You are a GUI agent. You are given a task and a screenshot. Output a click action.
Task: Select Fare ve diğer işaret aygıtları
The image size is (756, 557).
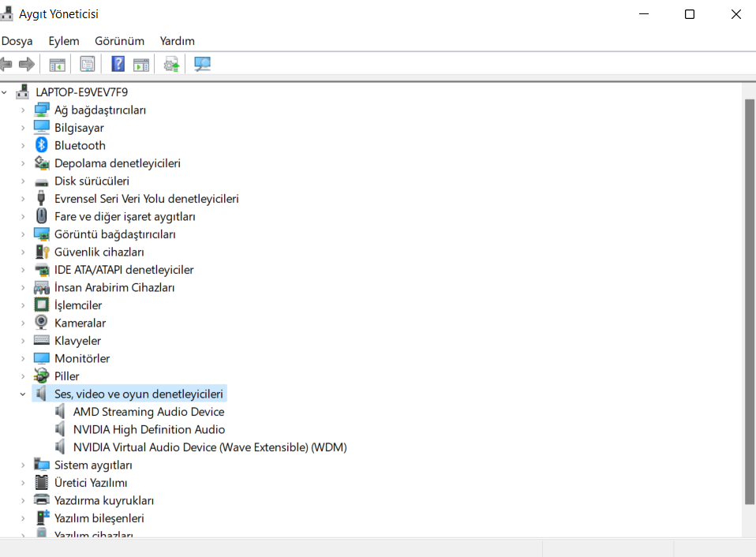(x=125, y=216)
